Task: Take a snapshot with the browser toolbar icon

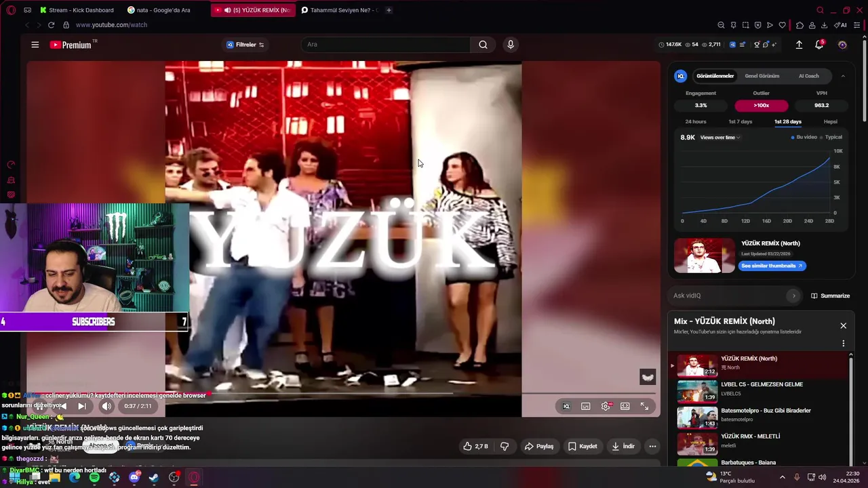Action: (745, 25)
